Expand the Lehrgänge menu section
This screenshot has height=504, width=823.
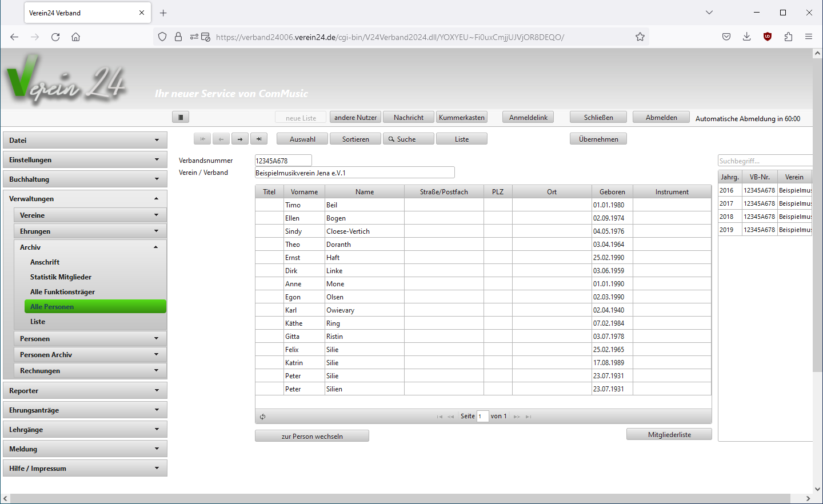pyautogui.click(x=85, y=429)
